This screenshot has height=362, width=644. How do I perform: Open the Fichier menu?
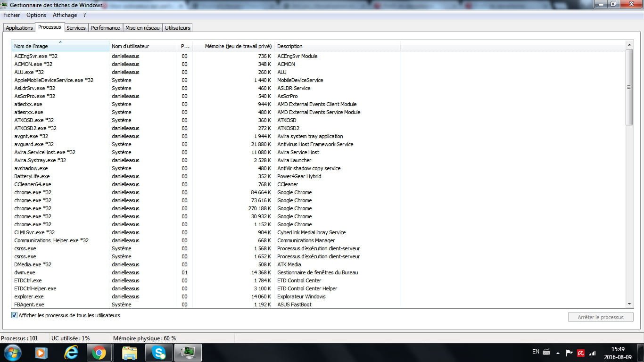tap(11, 15)
